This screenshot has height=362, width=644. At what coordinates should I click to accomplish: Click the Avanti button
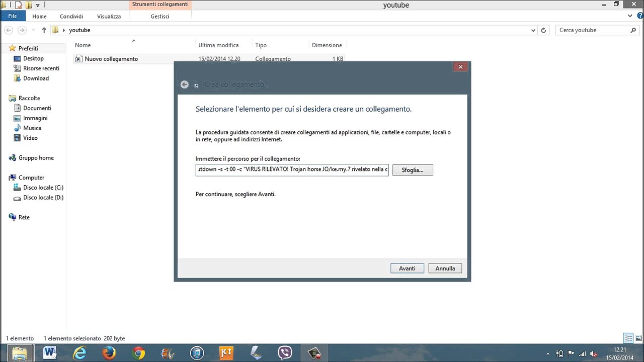click(x=407, y=268)
